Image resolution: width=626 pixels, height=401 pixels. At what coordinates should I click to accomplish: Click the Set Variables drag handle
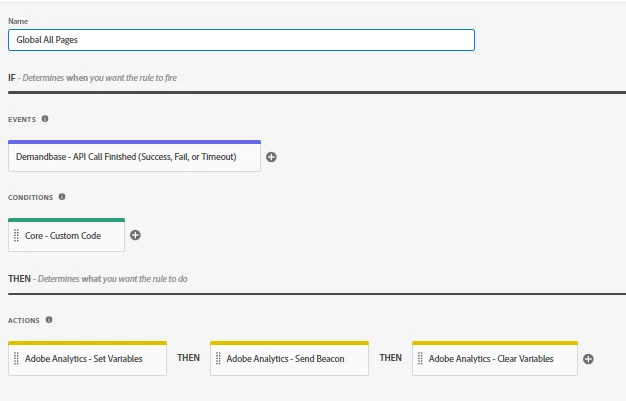point(16,358)
